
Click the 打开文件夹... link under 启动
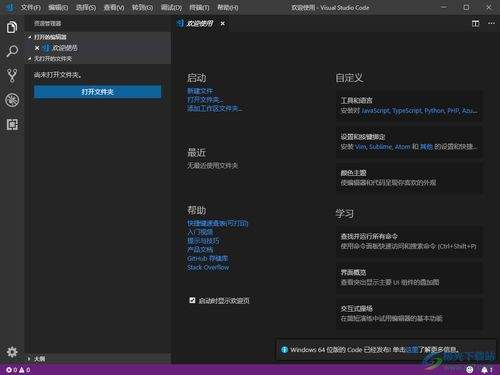(205, 100)
